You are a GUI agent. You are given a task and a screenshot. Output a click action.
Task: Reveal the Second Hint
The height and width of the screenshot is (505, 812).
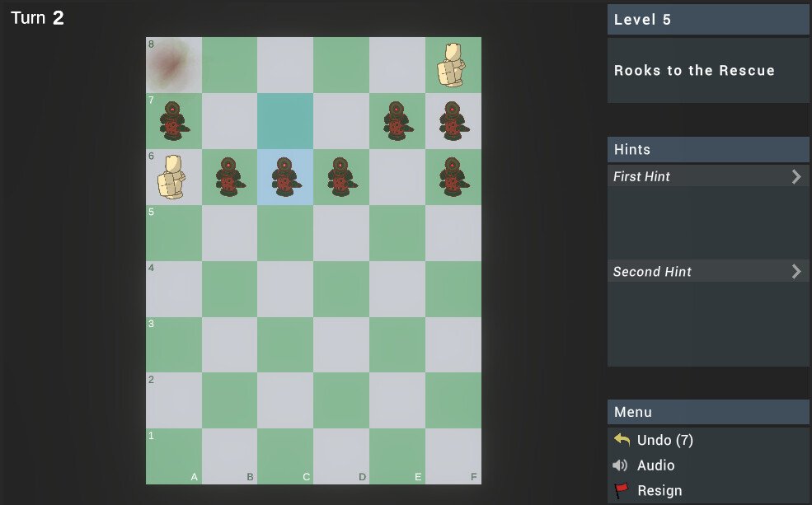click(707, 271)
